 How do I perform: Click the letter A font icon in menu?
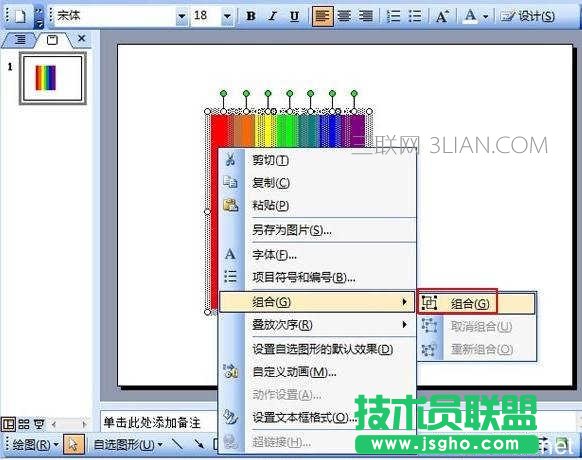[x=230, y=254]
